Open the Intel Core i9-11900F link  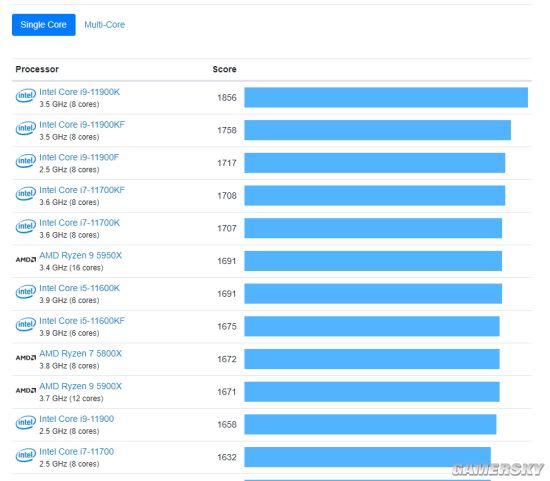point(79,157)
